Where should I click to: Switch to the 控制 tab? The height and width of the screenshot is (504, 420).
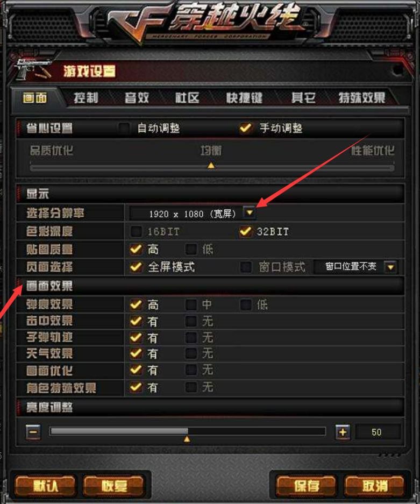(86, 97)
